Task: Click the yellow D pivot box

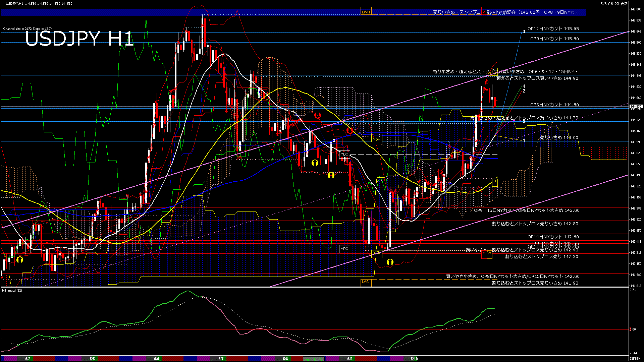Action: tap(494, 182)
